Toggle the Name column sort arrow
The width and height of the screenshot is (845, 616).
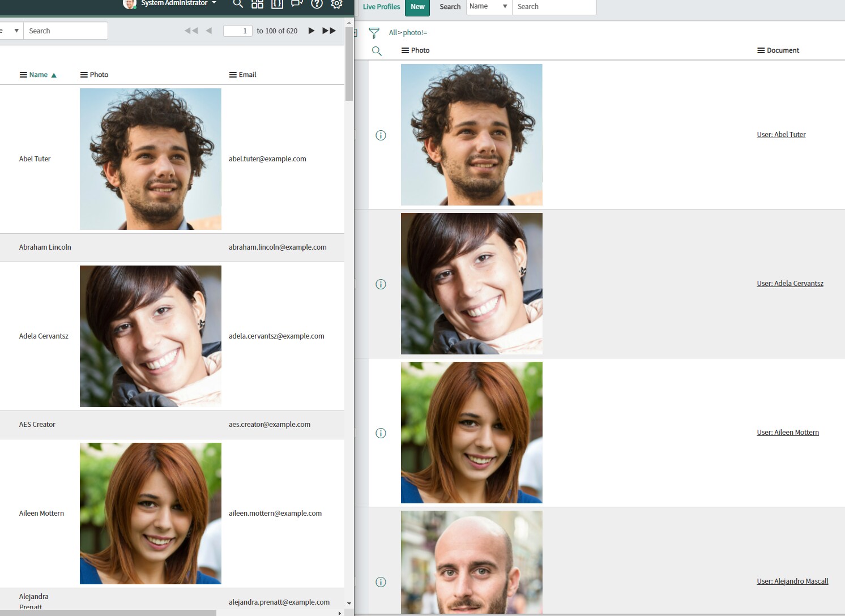click(x=54, y=75)
